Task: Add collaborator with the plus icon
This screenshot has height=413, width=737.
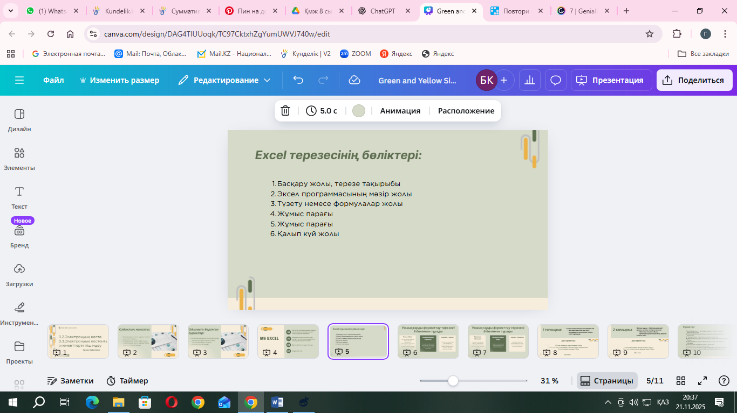Action: pyautogui.click(x=504, y=80)
